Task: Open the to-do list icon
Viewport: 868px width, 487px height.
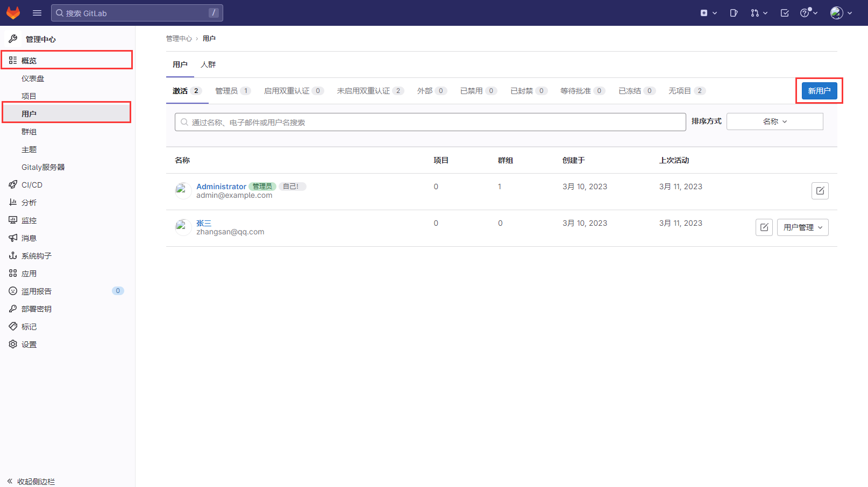Action: pos(785,13)
